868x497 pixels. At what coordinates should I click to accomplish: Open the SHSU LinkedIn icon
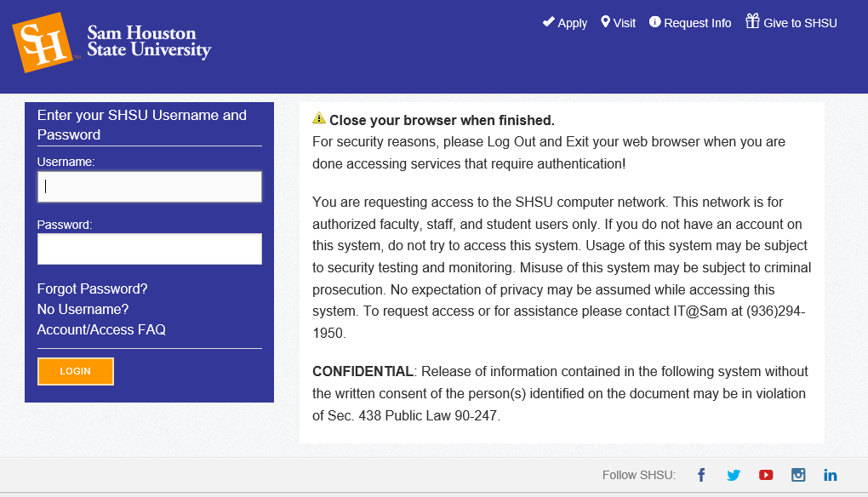pyautogui.click(x=831, y=475)
